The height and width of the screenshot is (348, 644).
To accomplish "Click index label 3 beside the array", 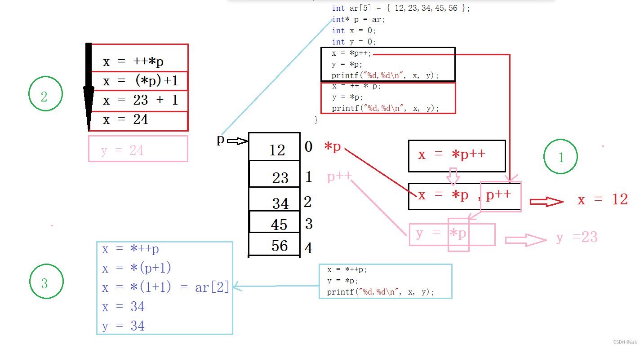I will point(308,223).
